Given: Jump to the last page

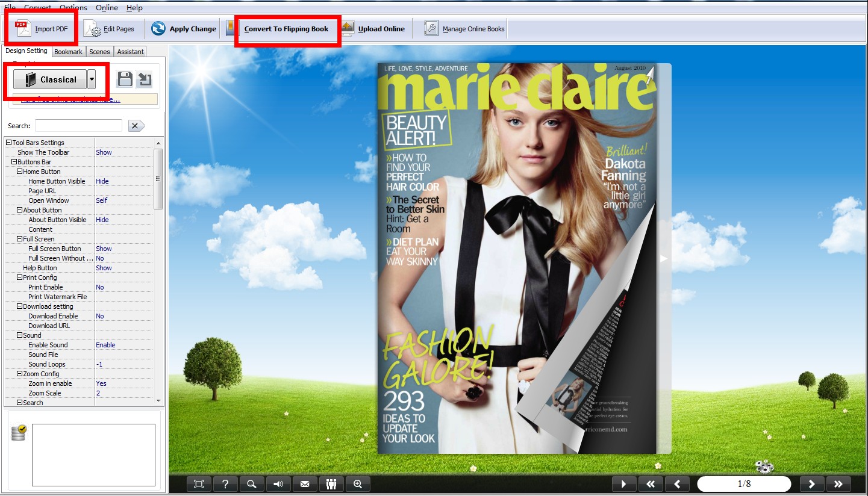Looking at the screenshot, I should [838, 484].
